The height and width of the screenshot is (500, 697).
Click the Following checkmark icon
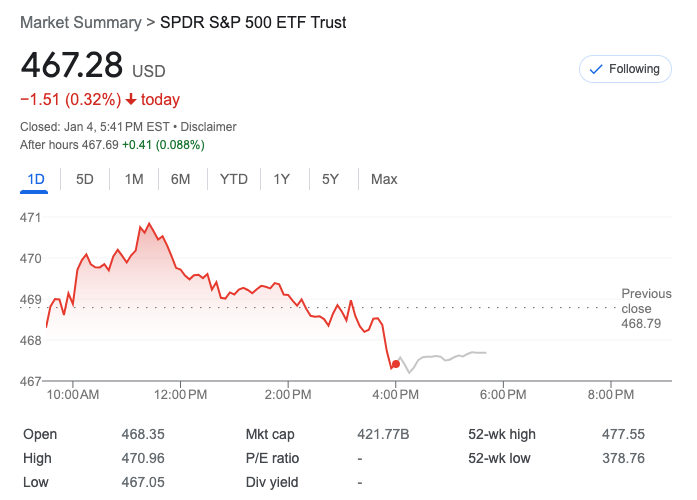(596, 69)
